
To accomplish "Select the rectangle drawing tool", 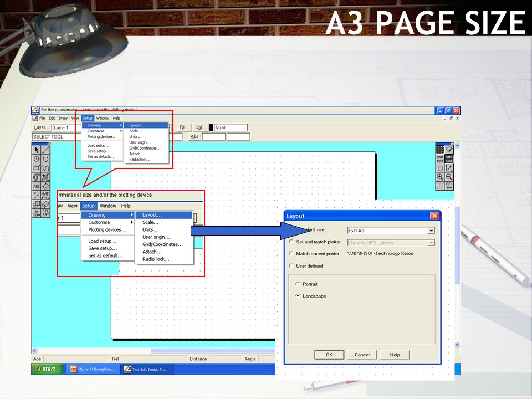I will [37, 167].
